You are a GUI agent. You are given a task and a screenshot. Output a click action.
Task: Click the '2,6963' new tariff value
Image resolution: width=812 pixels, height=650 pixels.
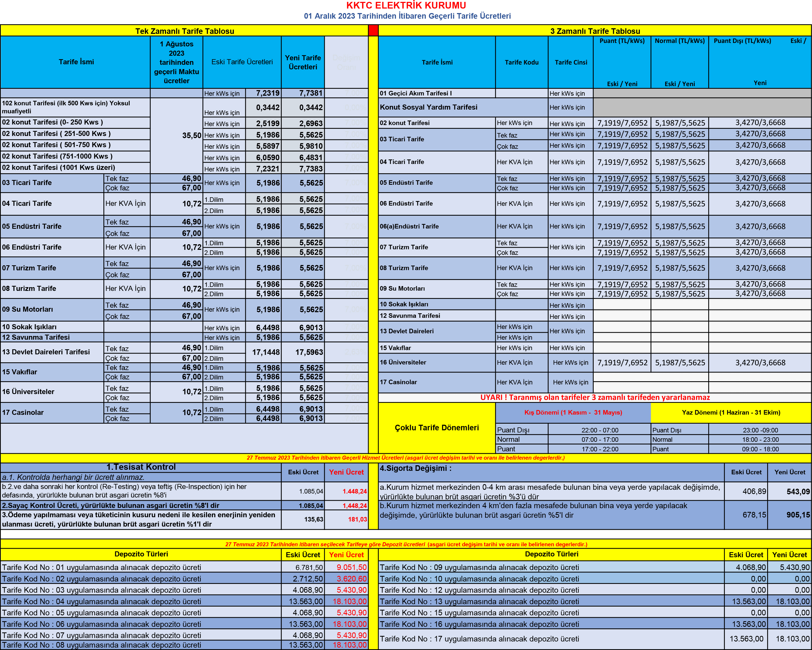click(x=303, y=123)
